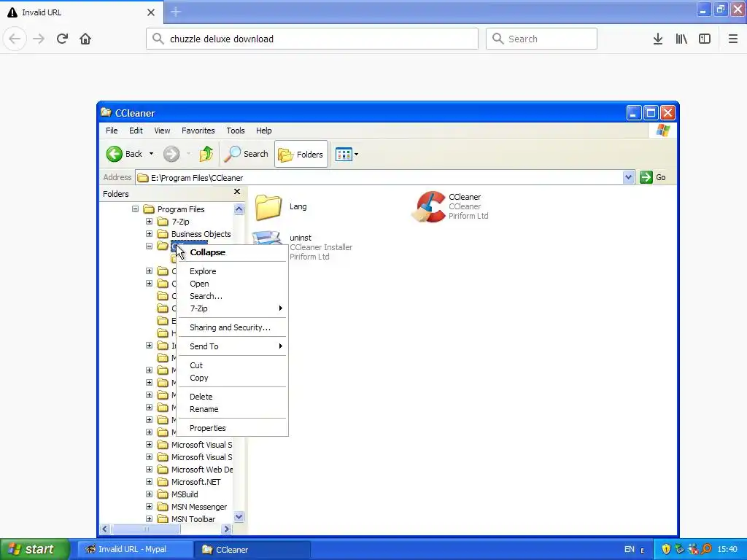Expand the 7-Zip folder node

[149, 222]
